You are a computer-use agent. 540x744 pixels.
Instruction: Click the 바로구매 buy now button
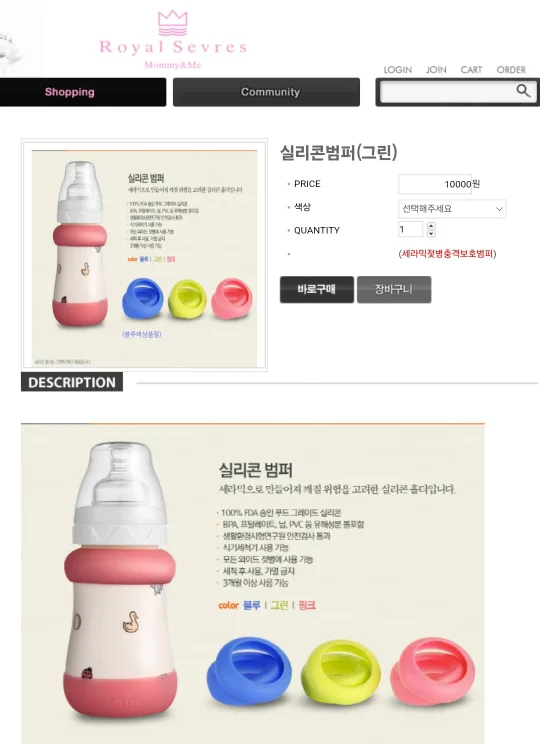tap(317, 289)
